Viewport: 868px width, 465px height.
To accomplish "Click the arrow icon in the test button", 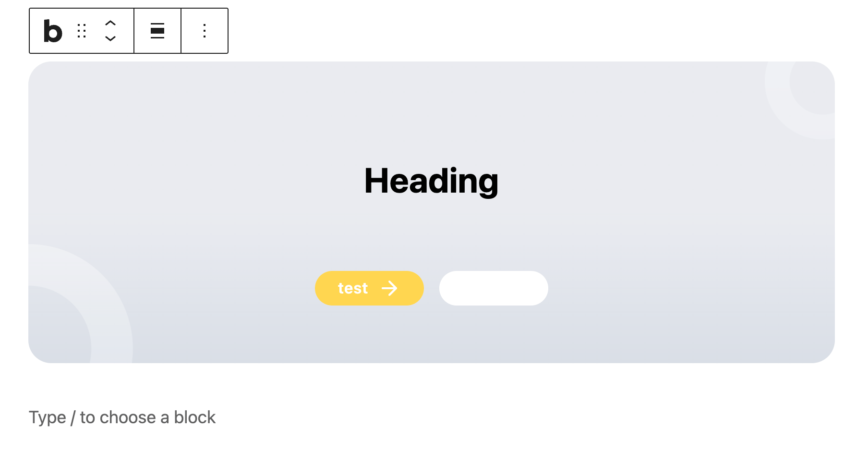I will tap(389, 288).
